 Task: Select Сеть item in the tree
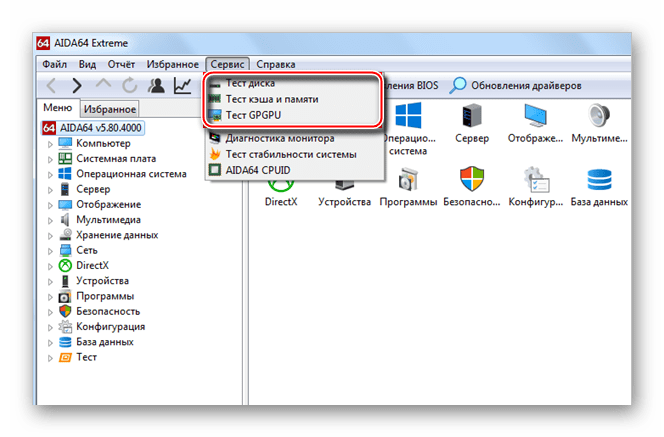(86, 250)
